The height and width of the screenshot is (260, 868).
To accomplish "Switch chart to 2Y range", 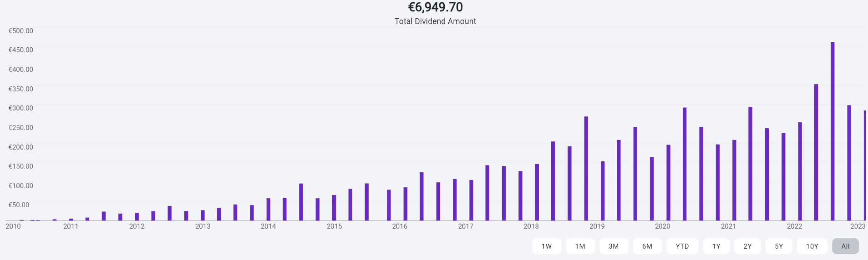I will point(747,246).
